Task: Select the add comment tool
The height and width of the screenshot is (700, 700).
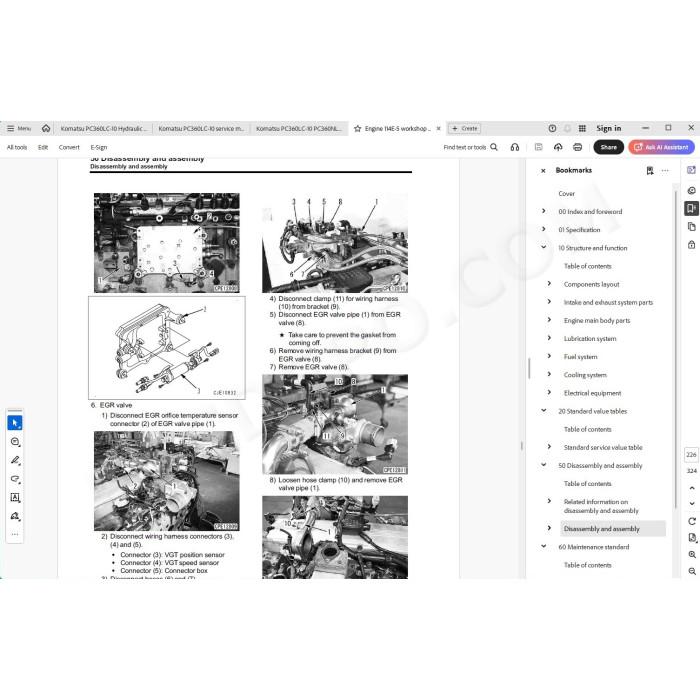Action: (x=15, y=442)
